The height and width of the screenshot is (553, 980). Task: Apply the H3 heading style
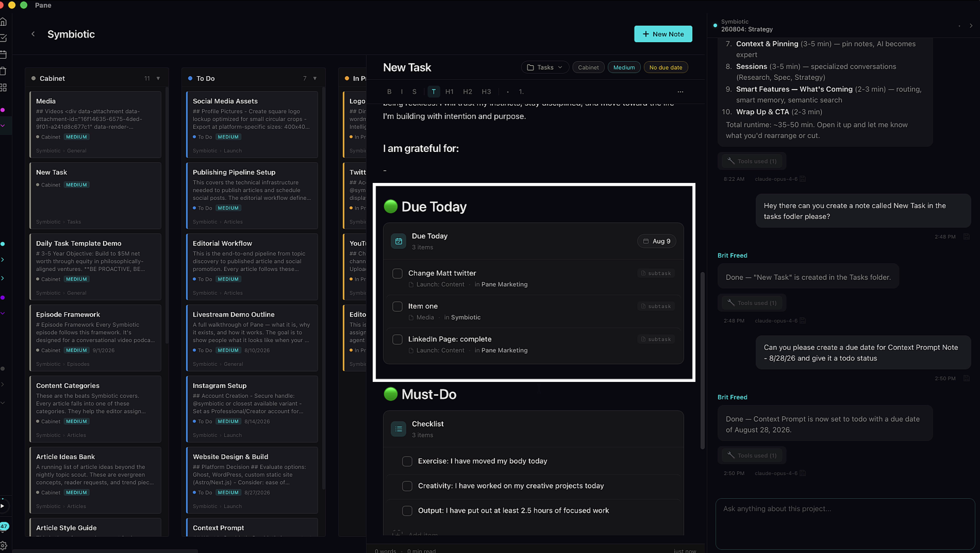486,92
